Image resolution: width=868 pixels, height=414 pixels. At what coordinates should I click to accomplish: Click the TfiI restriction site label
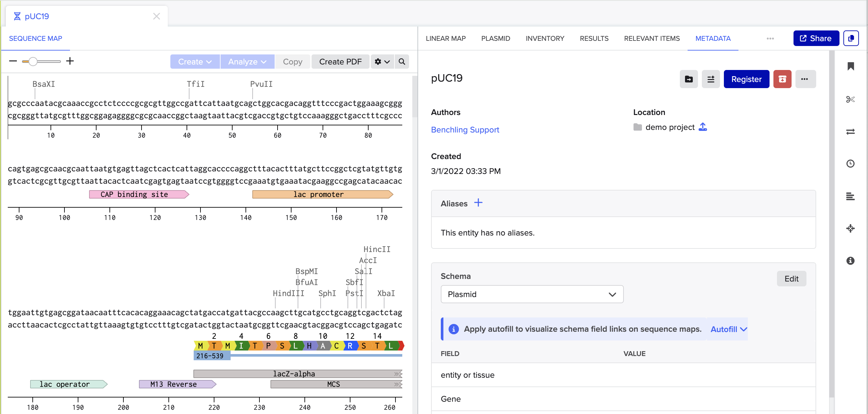click(x=195, y=84)
